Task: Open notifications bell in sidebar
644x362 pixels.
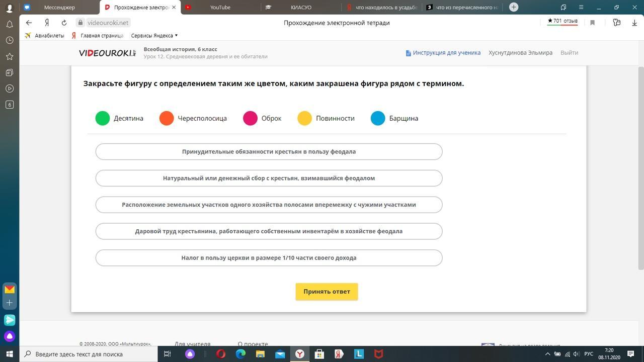Action: (10, 24)
